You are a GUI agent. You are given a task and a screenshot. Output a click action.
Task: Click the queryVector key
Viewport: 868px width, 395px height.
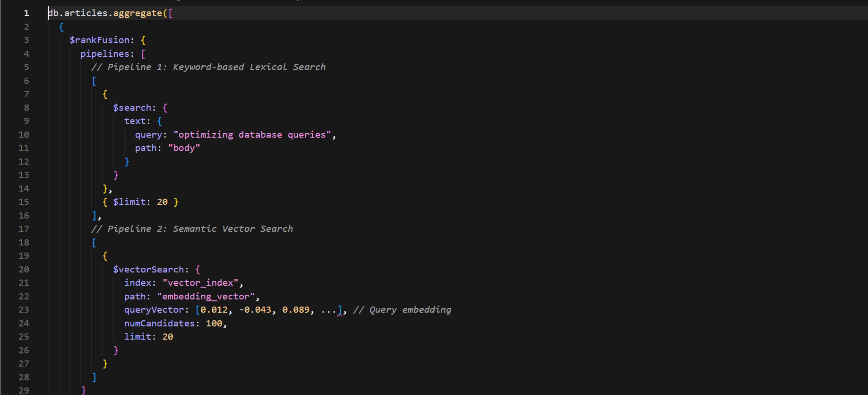tap(154, 310)
